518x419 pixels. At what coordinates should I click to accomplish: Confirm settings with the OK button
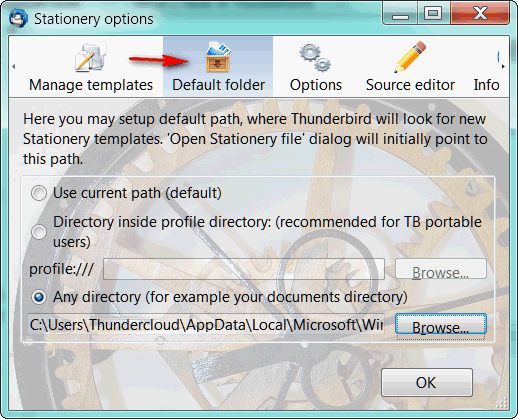click(x=427, y=382)
